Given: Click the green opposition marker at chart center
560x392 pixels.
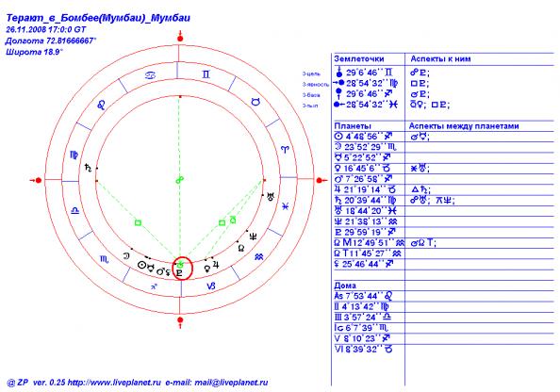Looking at the screenshot, I should [180, 180].
